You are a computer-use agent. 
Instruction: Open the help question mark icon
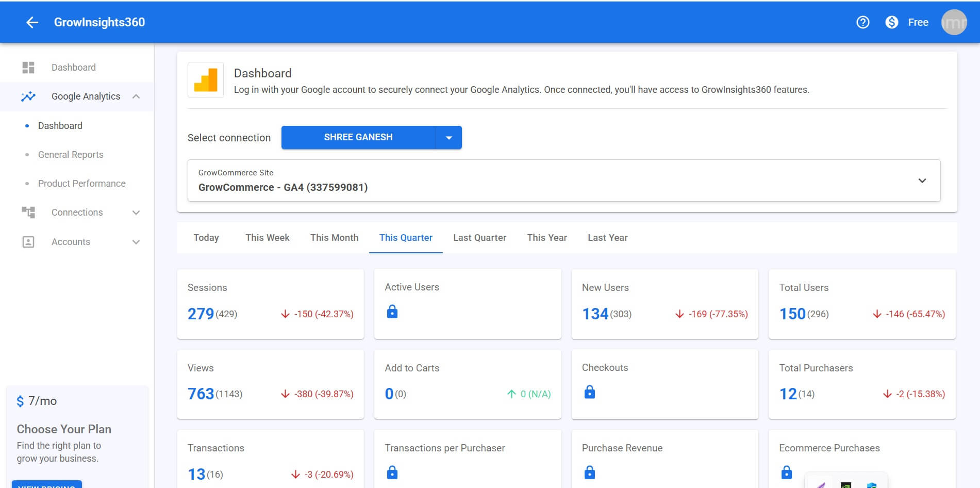click(x=862, y=22)
